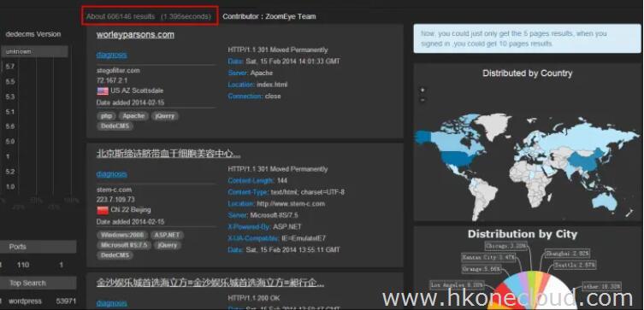
Task: Click the Shanghai 2.92% pie label
Action: pyautogui.click(x=568, y=254)
